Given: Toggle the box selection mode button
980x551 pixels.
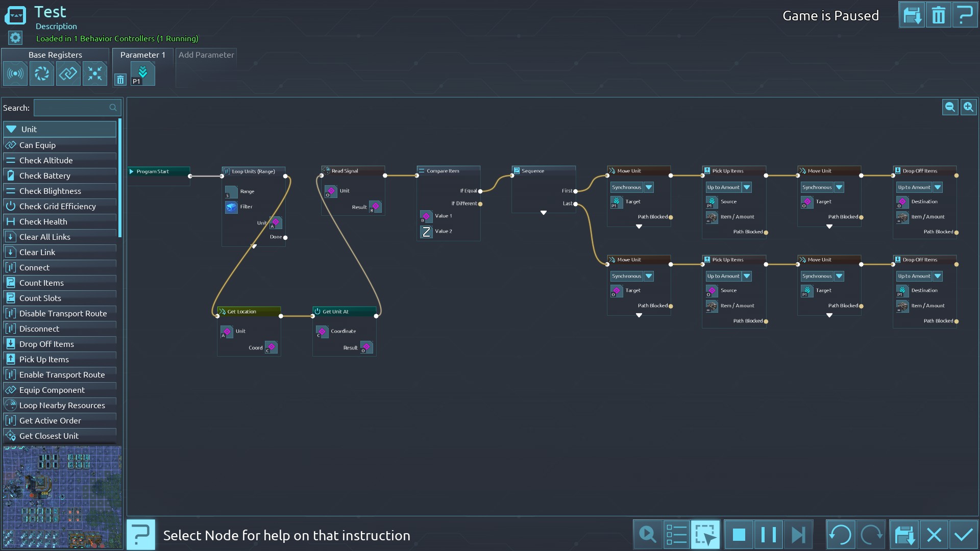Looking at the screenshot, I should click(705, 535).
